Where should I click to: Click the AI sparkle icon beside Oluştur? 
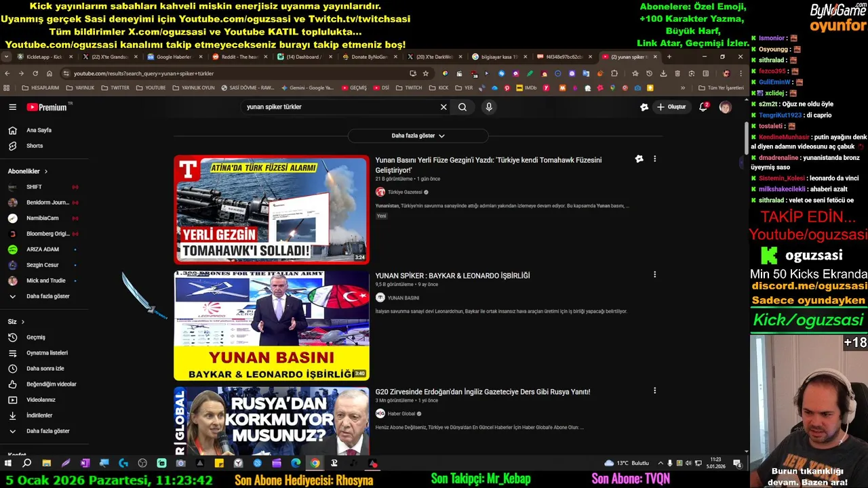[644, 107]
